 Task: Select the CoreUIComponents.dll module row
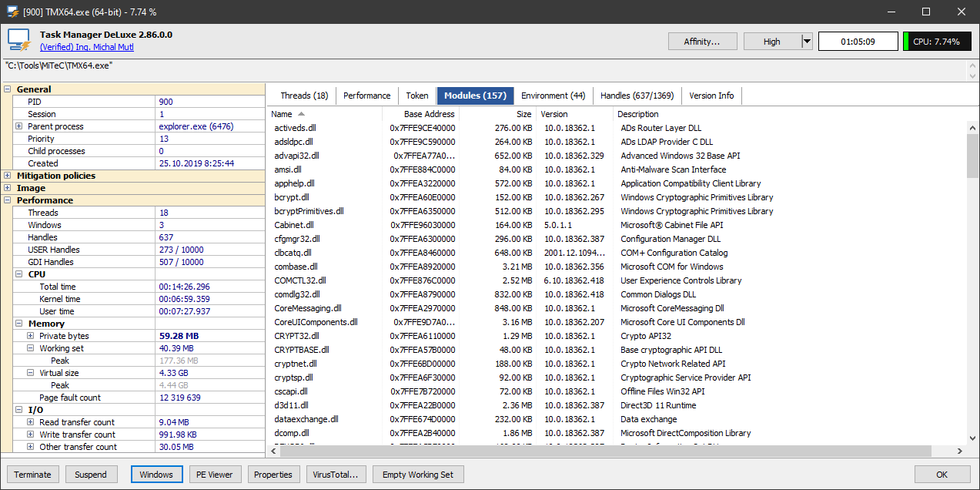click(617, 322)
